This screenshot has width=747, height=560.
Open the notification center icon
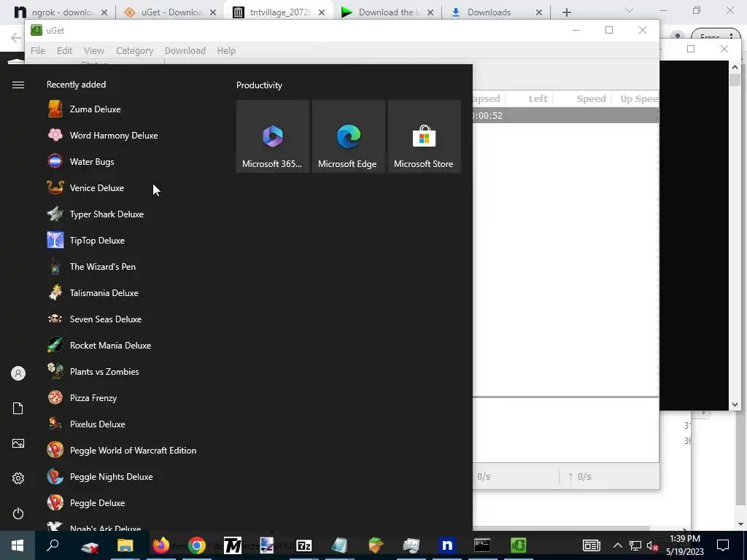tap(723, 545)
